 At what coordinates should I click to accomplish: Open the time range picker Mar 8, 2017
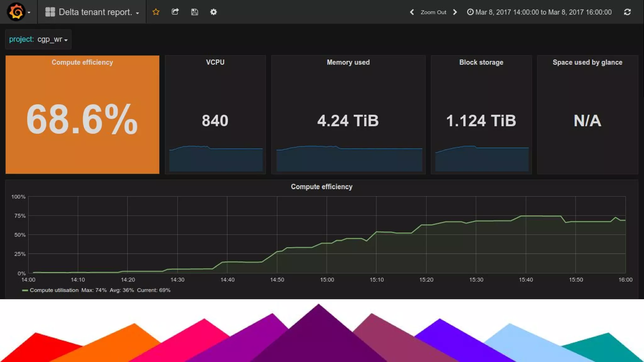click(x=539, y=12)
